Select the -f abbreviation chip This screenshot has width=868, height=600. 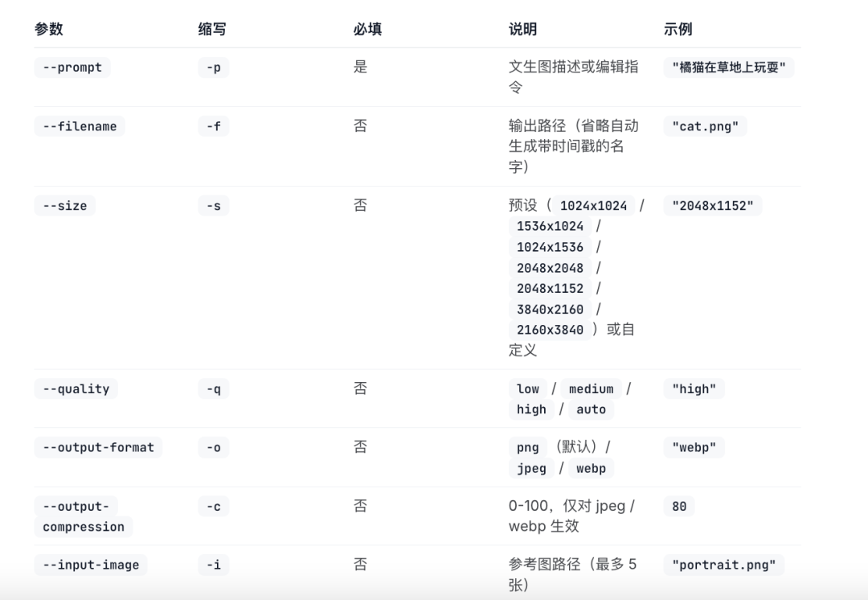pos(213,126)
